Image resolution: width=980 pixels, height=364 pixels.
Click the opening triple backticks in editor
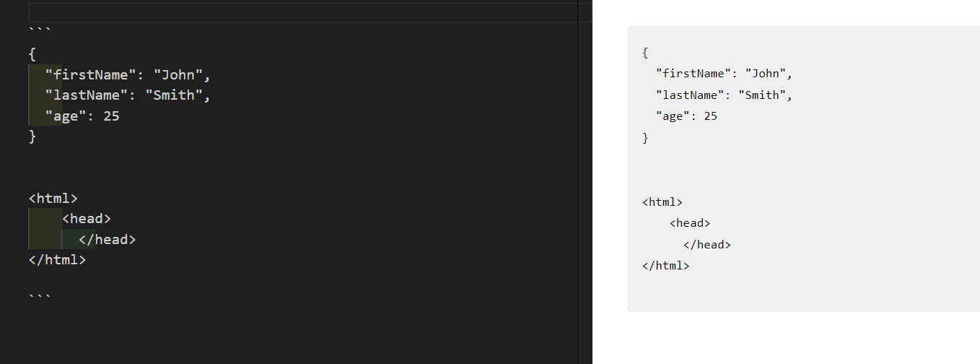click(40, 30)
